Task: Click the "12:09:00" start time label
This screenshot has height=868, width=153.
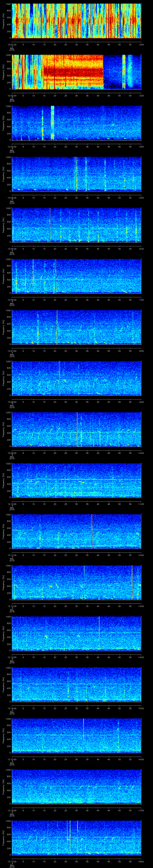Action: (12, 453)
